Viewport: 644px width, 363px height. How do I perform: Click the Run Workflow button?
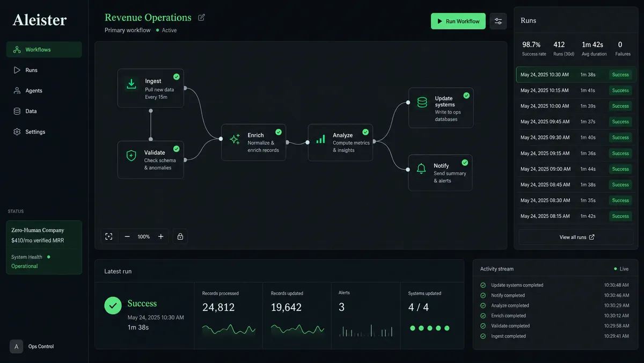[x=458, y=21]
